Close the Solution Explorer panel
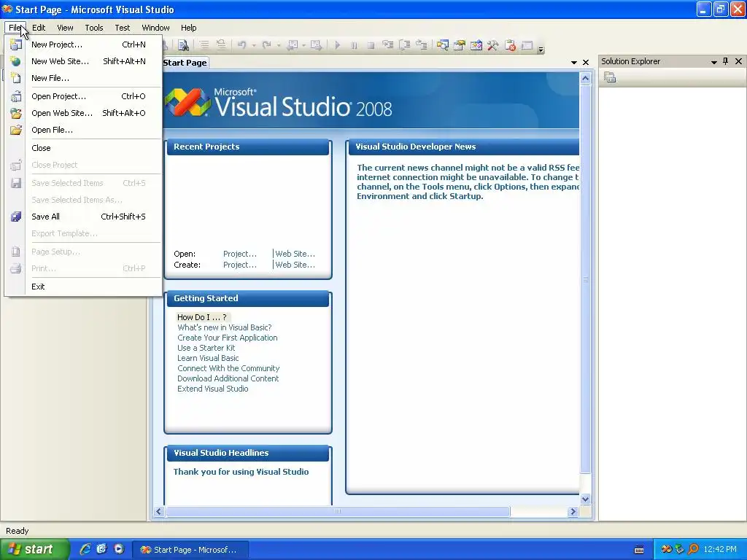Image resolution: width=747 pixels, height=560 pixels. (x=738, y=61)
